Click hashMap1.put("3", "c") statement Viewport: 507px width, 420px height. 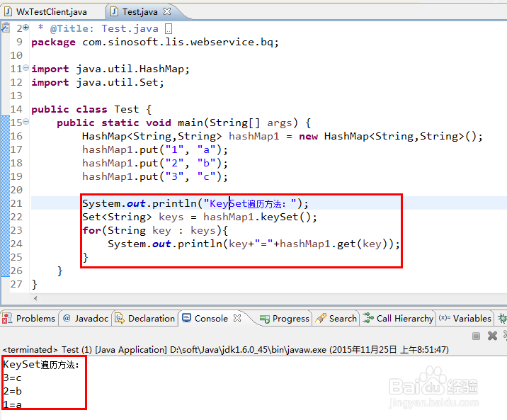pyautogui.click(x=155, y=176)
